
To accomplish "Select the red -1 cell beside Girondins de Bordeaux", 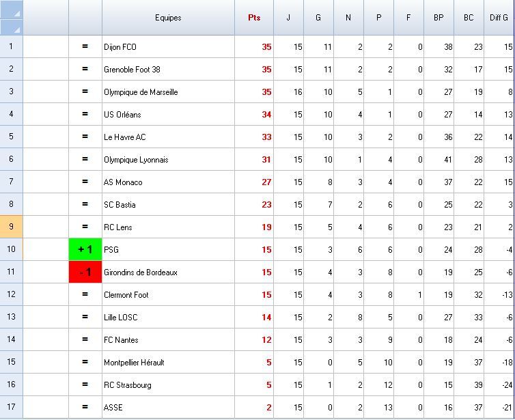I will (85, 272).
